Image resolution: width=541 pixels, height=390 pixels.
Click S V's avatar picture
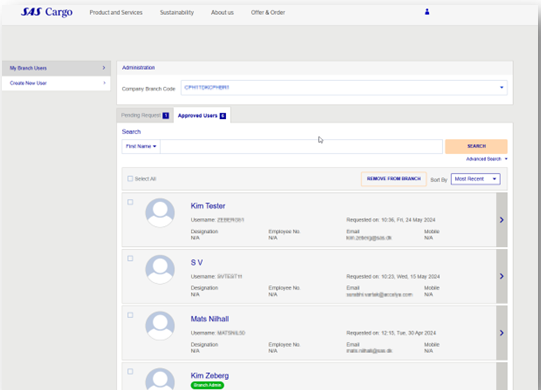(x=160, y=269)
